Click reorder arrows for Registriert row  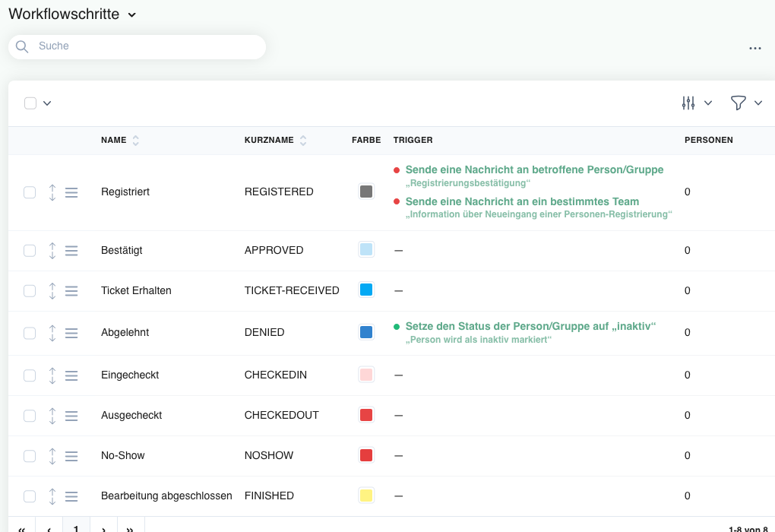[x=52, y=192]
